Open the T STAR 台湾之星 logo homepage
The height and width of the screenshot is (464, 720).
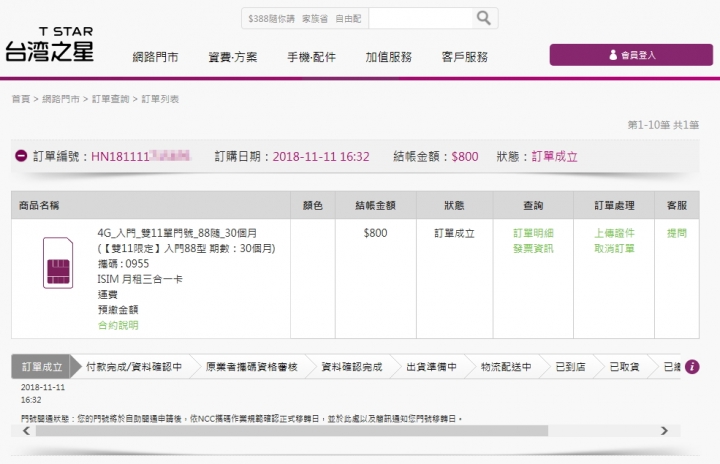point(50,45)
